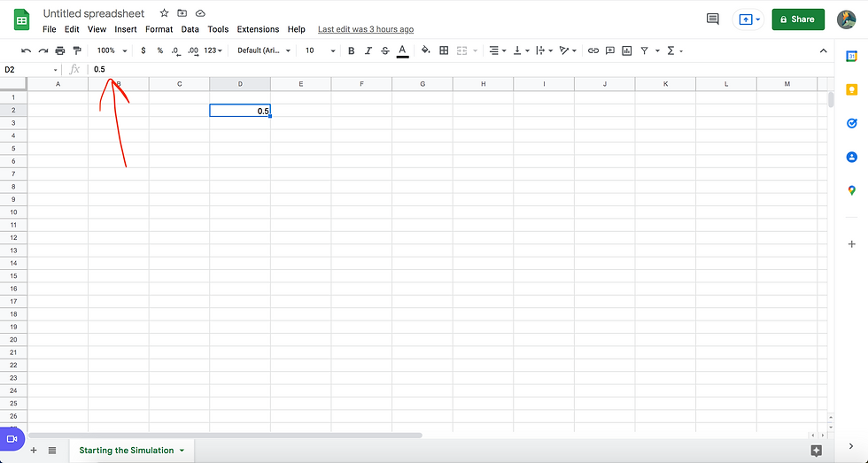868x463 pixels.
Task: Click the redo arrow icon
Action: click(x=43, y=50)
